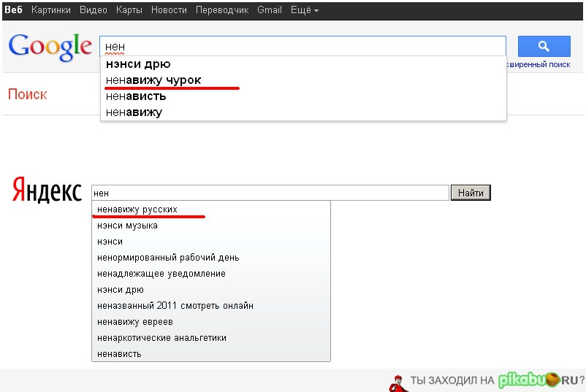Select Yandex suggestion 'нэнси дрю'
Viewport: 586px width, 392px height.
pyautogui.click(x=210, y=290)
